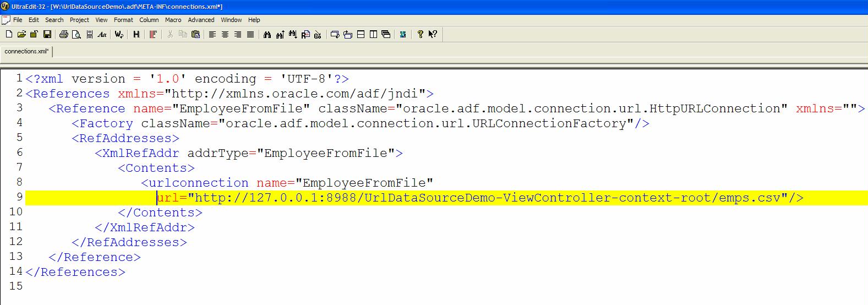This screenshot has height=305, width=868.
Task: Click the "<XmlRefAddr" opening tag on line 6
Action: 137,153
